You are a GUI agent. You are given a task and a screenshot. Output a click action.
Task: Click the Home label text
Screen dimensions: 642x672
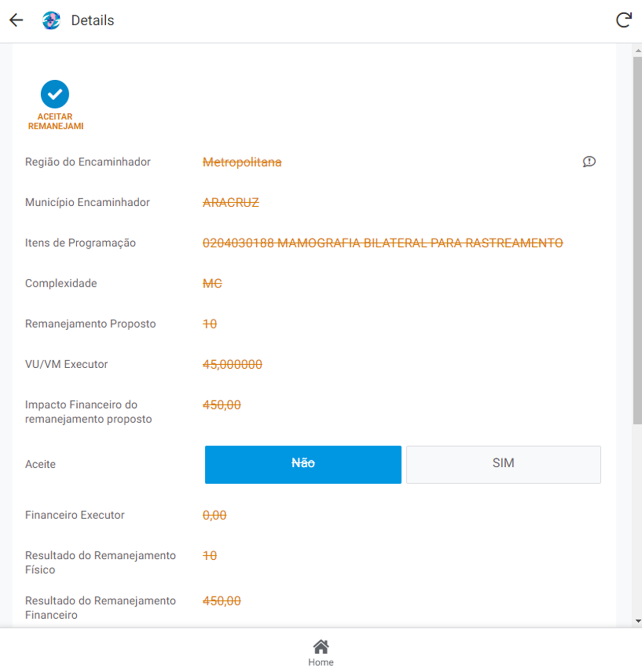[321, 662]
